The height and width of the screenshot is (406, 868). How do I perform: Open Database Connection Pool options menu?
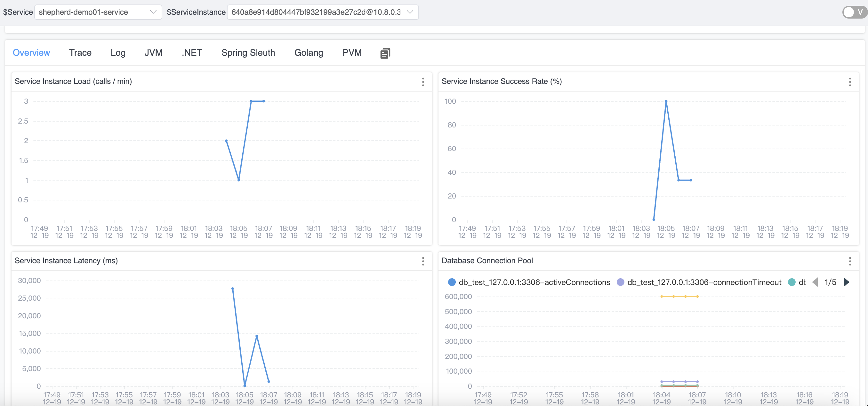click(850, 261)
